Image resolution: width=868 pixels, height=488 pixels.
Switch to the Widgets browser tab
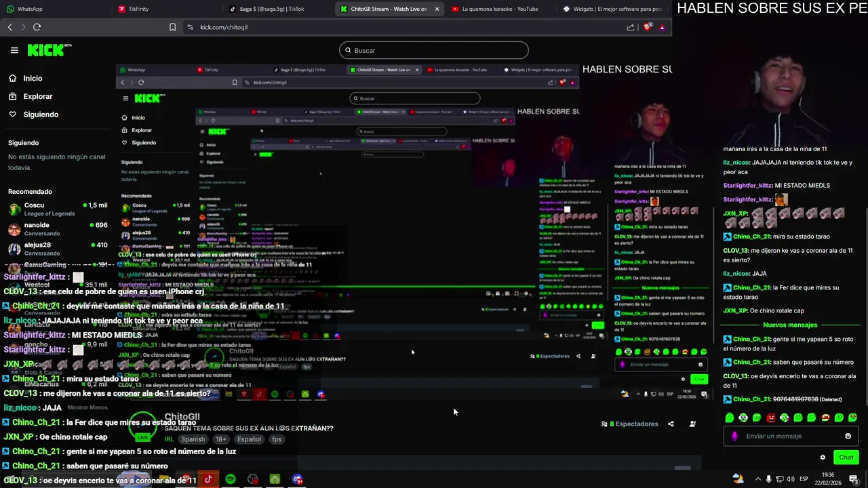612,9
